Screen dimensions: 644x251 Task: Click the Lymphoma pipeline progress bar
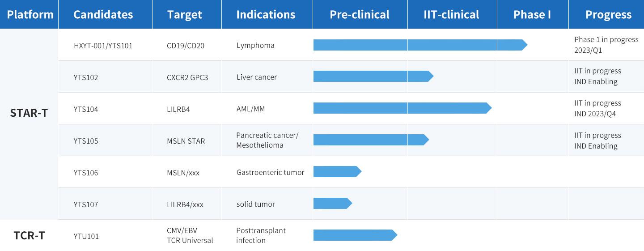click(x=419, y=45)
